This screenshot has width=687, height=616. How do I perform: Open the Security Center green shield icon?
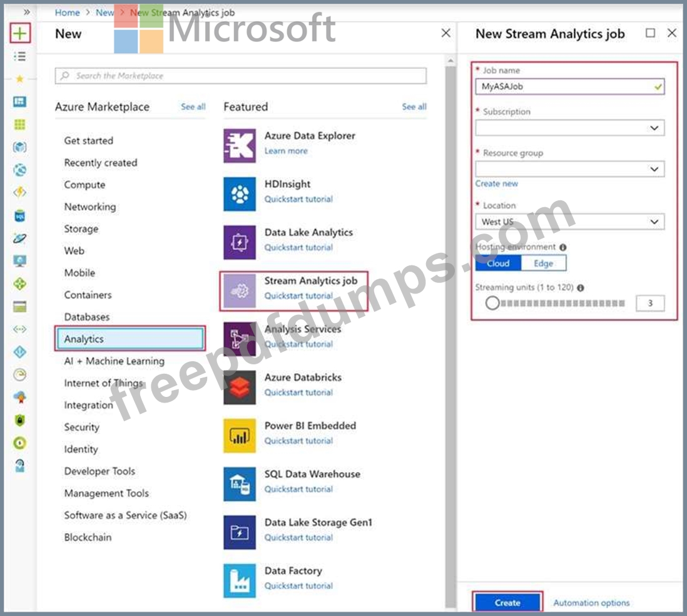pos(20,420)
